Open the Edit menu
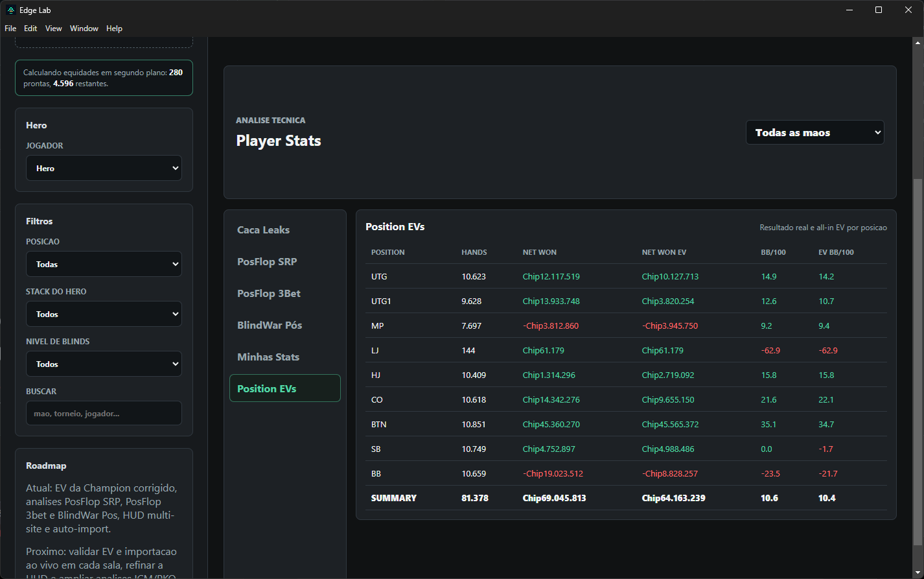This screenshot has width=924, height=579. tap(30, 29)
